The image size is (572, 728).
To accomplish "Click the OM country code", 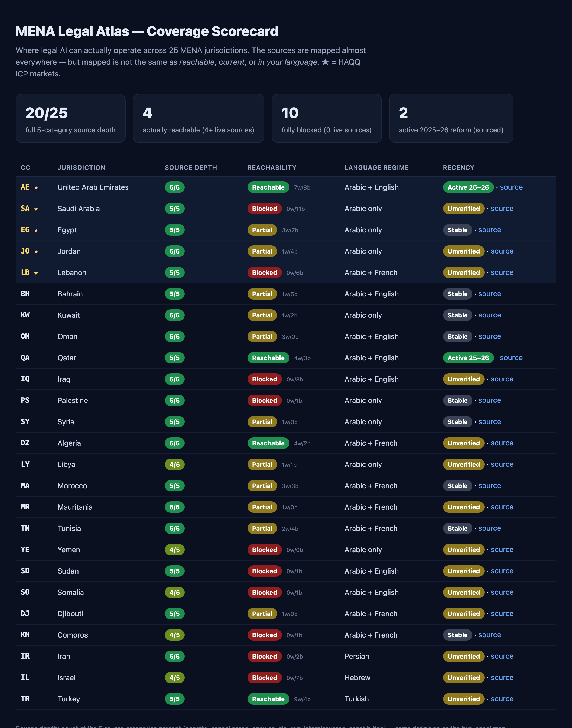I will pyautogui.click(x=25, y=336).
